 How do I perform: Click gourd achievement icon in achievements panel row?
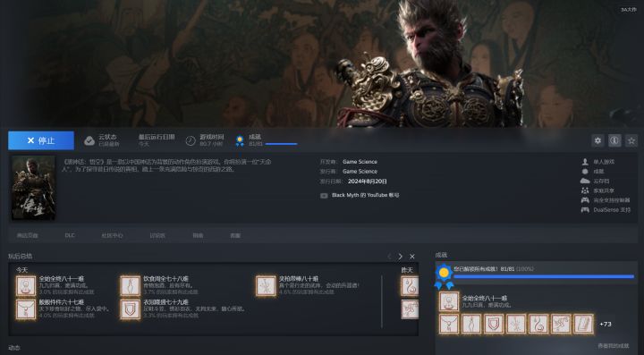coord(538,324)
